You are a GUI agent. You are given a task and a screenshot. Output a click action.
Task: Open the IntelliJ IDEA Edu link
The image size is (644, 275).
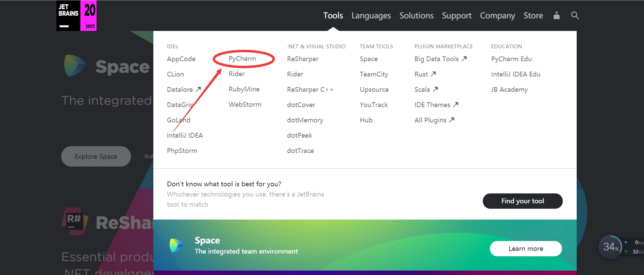click(516, 74)
